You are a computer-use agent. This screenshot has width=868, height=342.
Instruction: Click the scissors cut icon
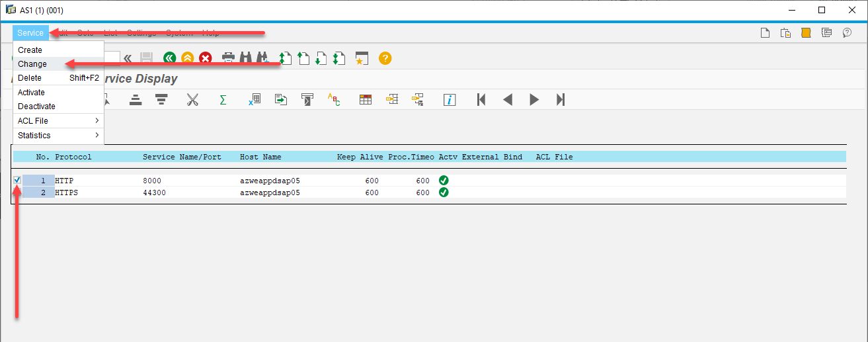[x=192, y=100]
